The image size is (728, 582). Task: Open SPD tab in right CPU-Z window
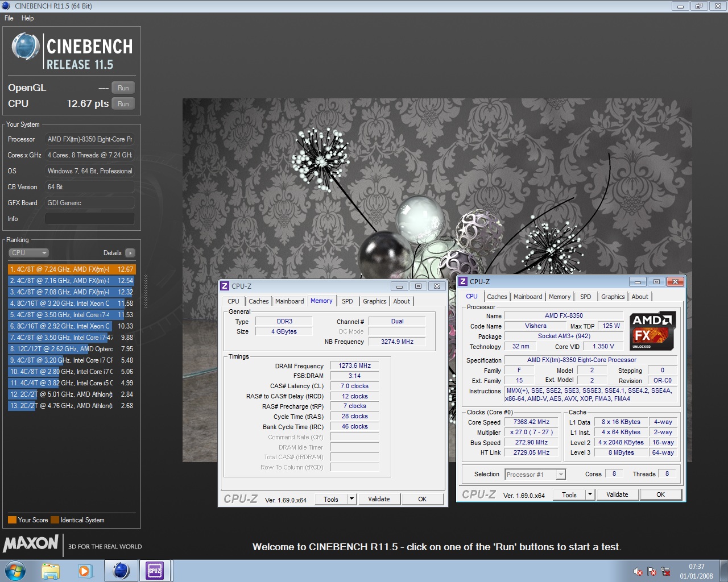(x=586, y=297)
